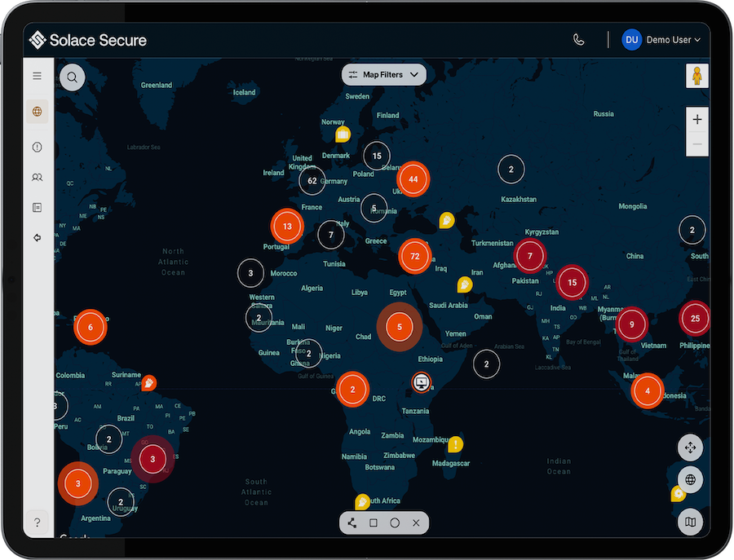The width and height of the screenshot is (734, 560).
Task: Open the people tracking sidebar icon
Action: 37,177
